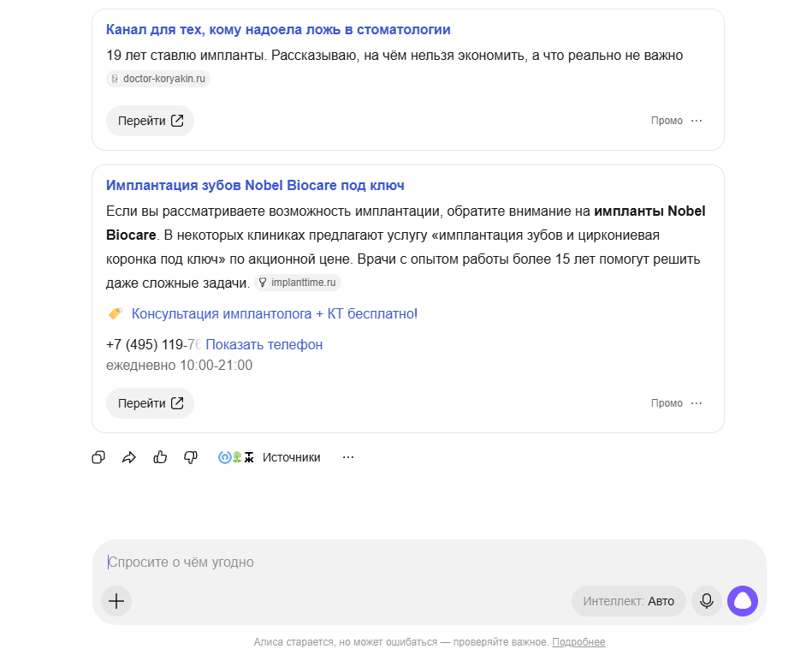Open free implantologist consultation + CT offer link
This screenshot has height=655, width=812.
[275, 313]
